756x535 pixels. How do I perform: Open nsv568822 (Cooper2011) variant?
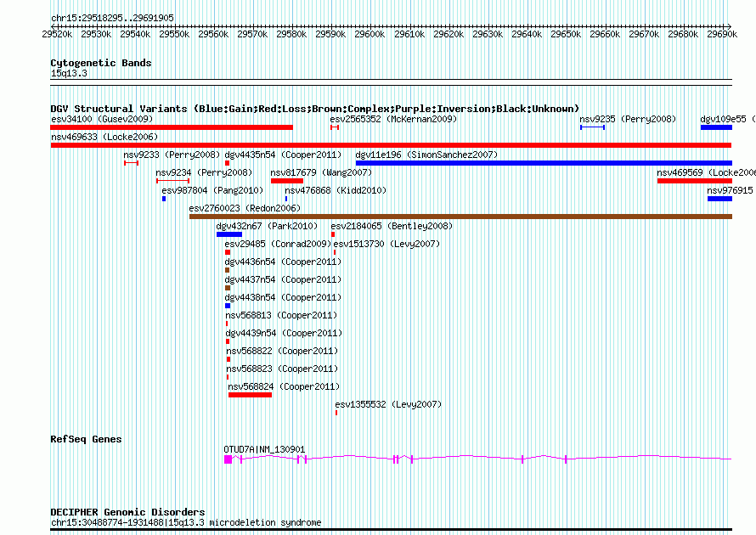click(282, 351)
